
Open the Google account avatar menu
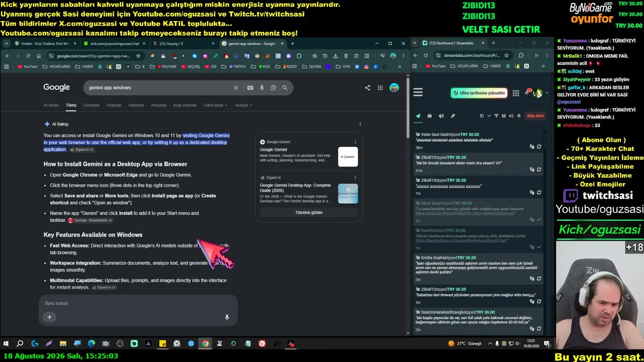pos(394,87)
